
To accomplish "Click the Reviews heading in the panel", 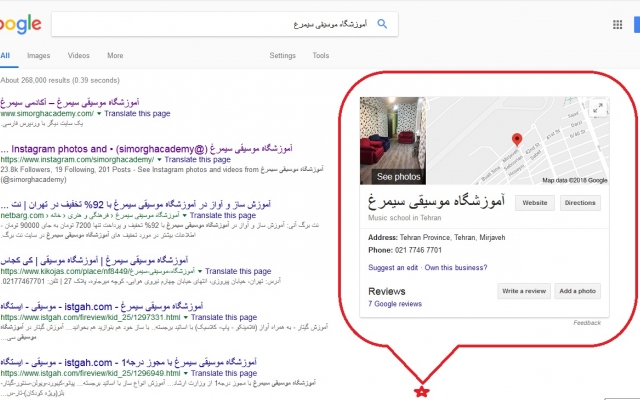I will point(387,291).
